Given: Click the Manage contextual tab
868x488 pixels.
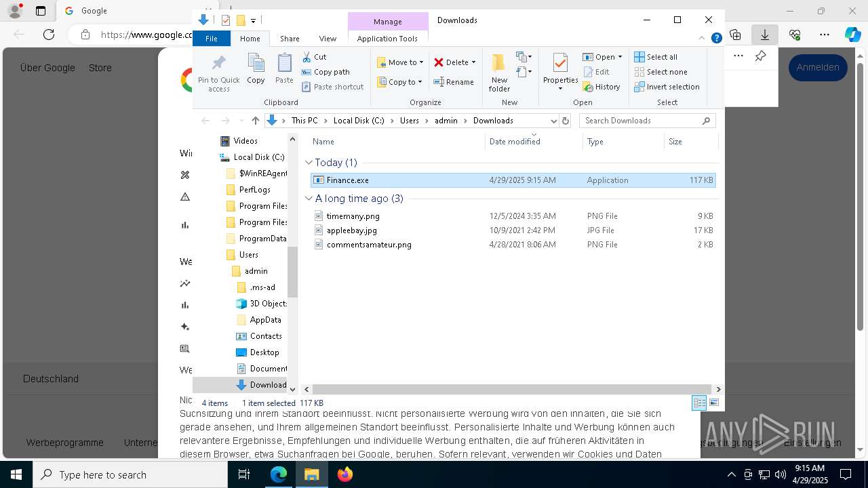Looking at the screenshot, I should pos(388,22).
